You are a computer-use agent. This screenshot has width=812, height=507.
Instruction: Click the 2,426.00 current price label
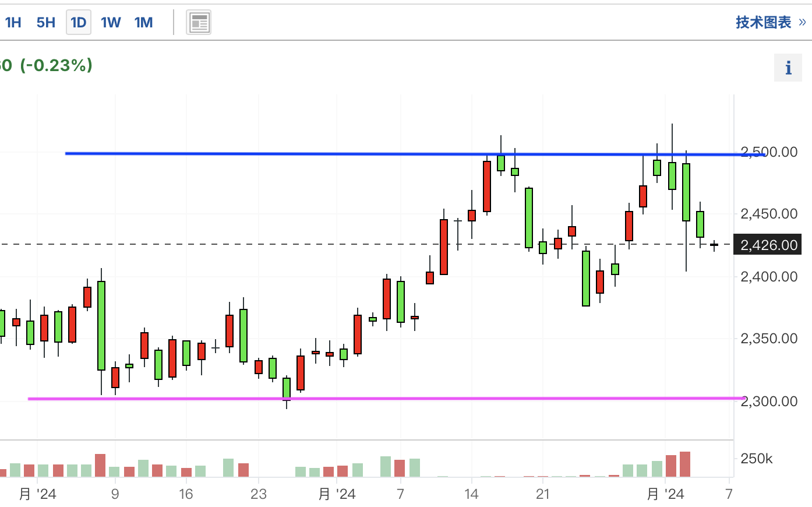(x=768, y=245)
